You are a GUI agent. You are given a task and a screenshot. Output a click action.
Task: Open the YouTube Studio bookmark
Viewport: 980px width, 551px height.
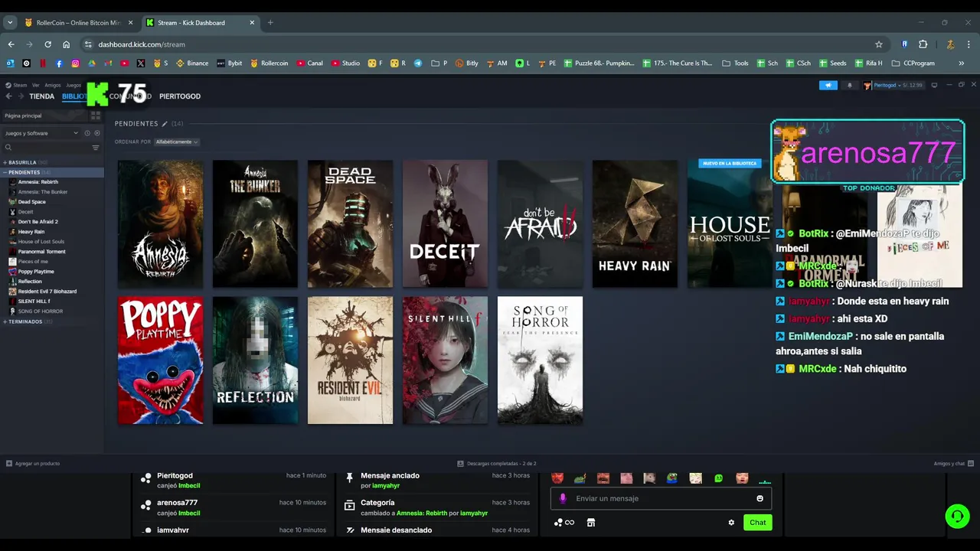(x=345, y=63)
